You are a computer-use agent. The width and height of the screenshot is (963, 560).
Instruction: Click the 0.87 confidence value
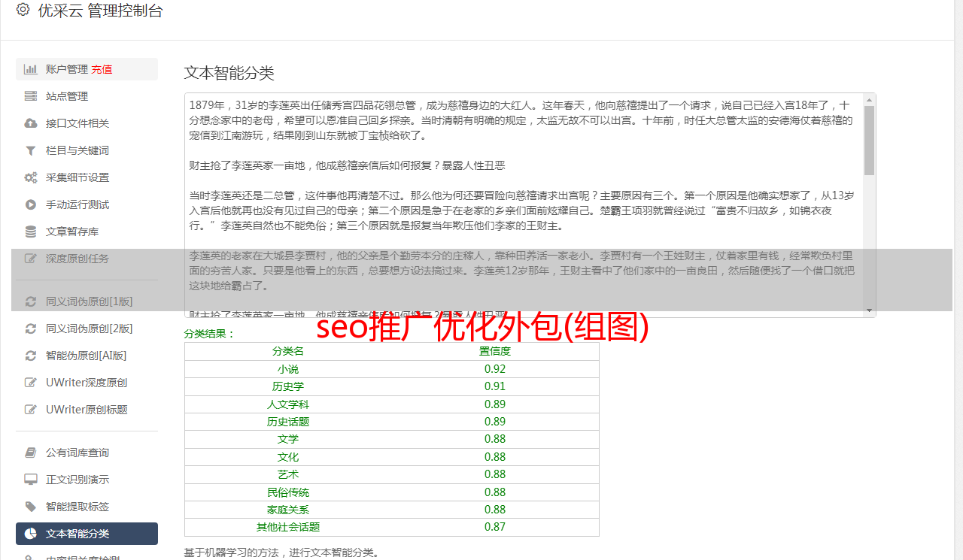[x=495, y=527]
